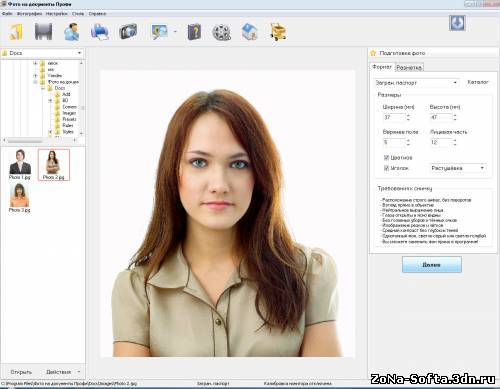Click the camera icon in the toolbar
Screen dimensions: 500x389
(128, 32)
